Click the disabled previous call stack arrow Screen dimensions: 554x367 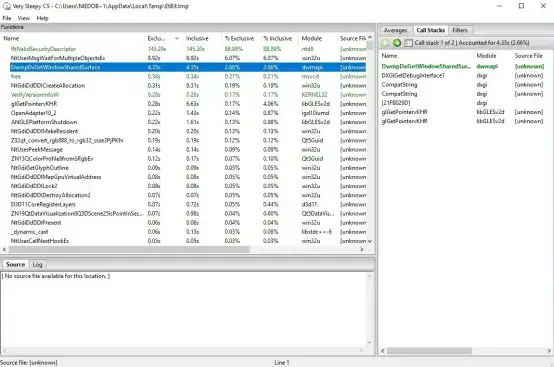point(385,43)
